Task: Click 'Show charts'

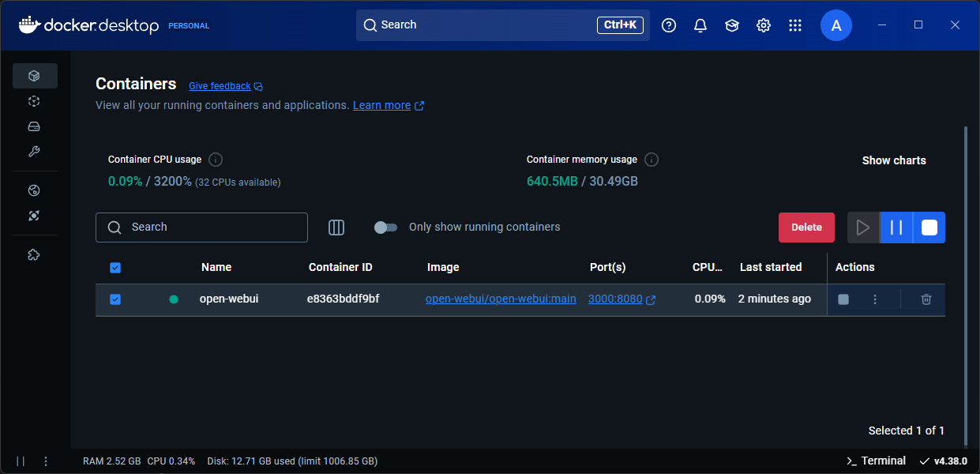Action: [x=894, y=160]
